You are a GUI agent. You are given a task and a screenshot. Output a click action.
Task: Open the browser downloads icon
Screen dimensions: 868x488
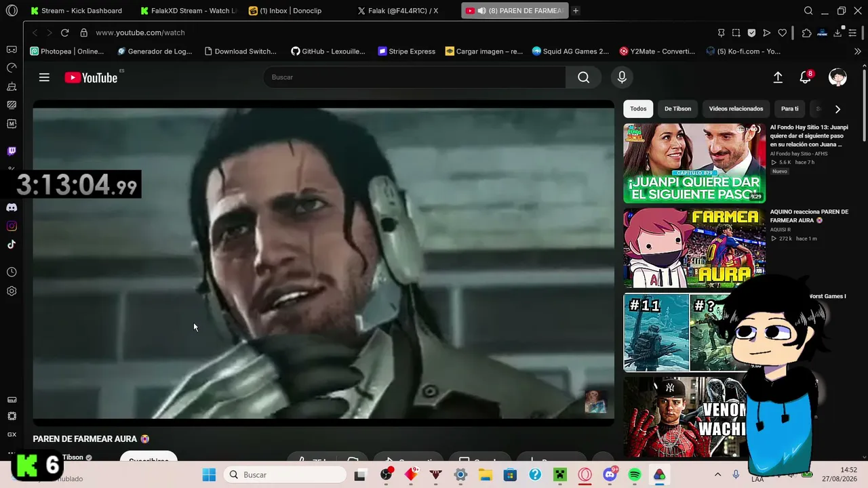[837, 33]
